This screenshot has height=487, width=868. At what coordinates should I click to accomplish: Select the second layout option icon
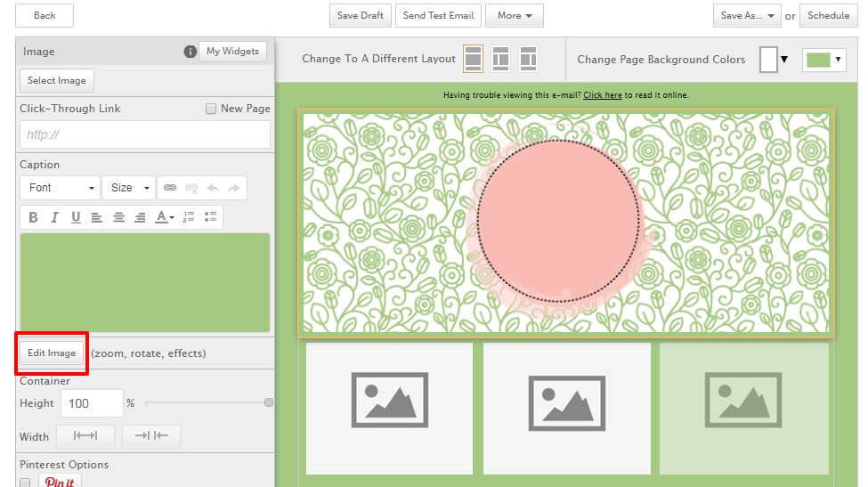(500, 60)
